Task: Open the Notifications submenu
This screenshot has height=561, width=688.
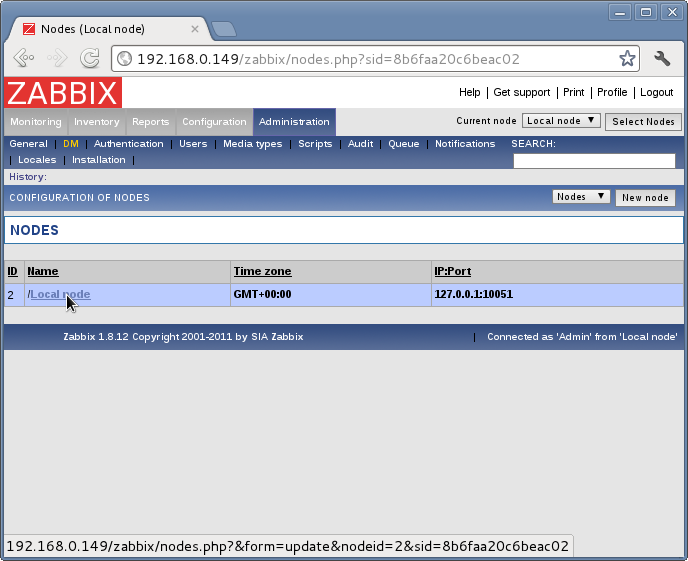Action: [465, 144]
